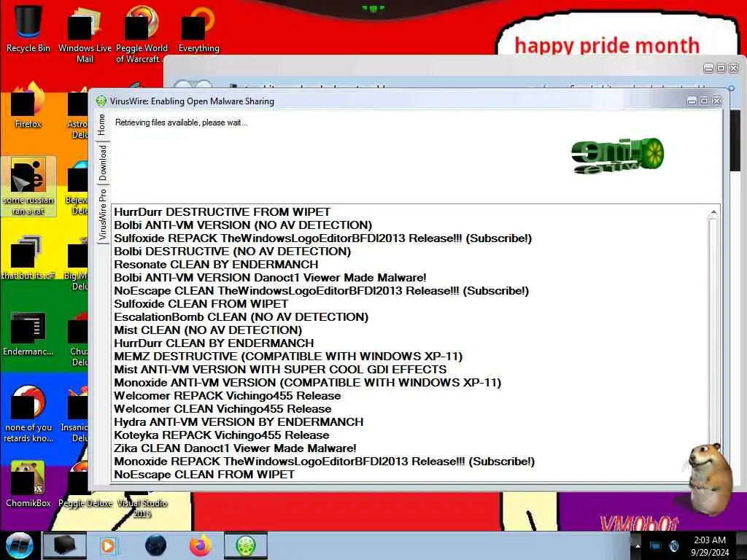Switch to the Download tab

(103, 163)
